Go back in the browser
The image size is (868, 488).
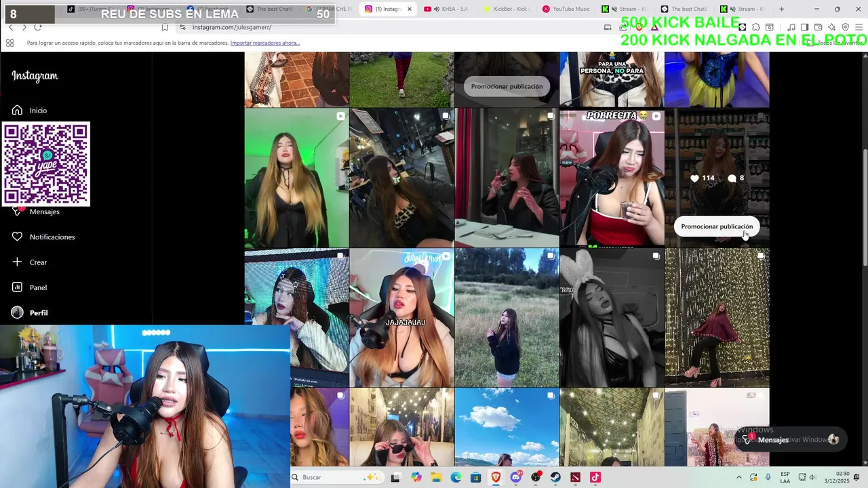(x=10, y=27)
